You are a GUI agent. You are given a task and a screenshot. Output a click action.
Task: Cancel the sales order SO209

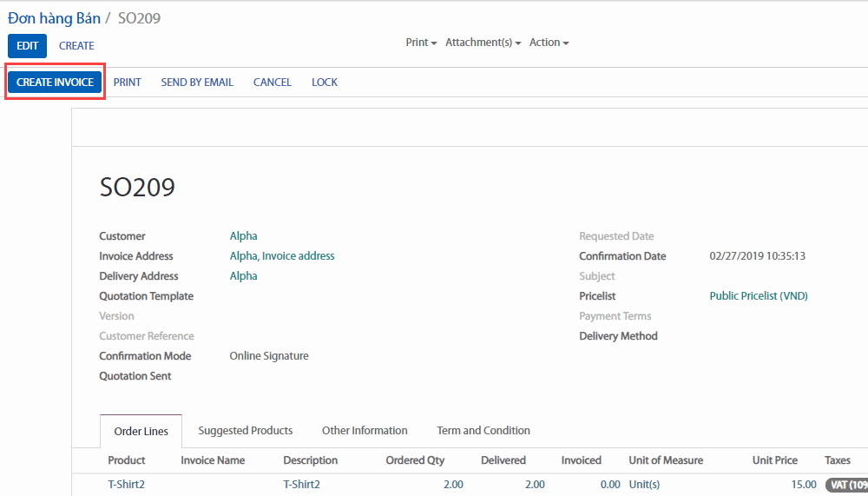click(272, 83)
